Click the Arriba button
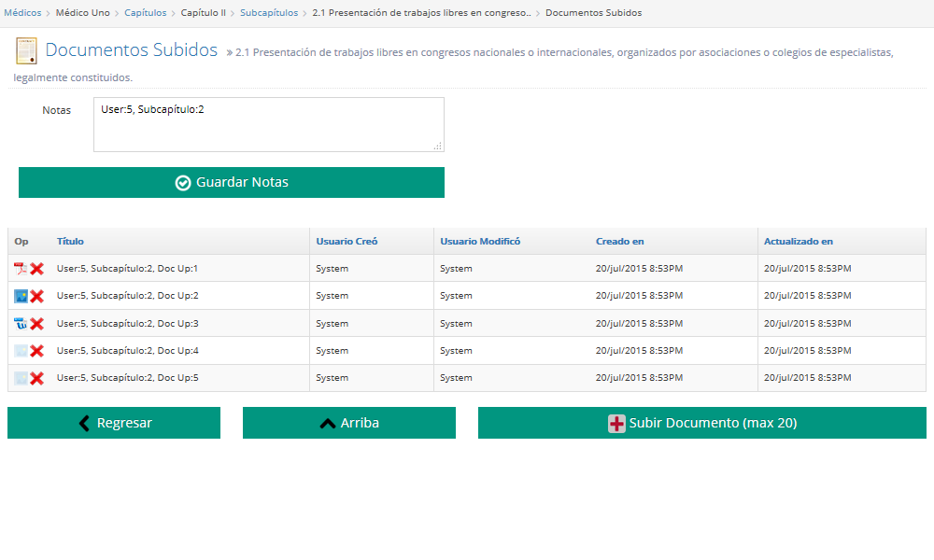934x560 pixels. click(349, 423)
